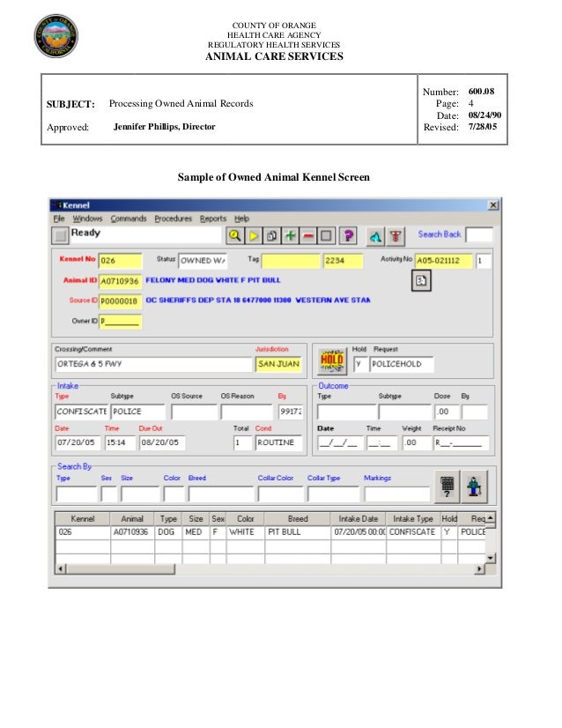Click the empty OS Source field
Viewport: 562px width, 728px height.
pos(194,412)
